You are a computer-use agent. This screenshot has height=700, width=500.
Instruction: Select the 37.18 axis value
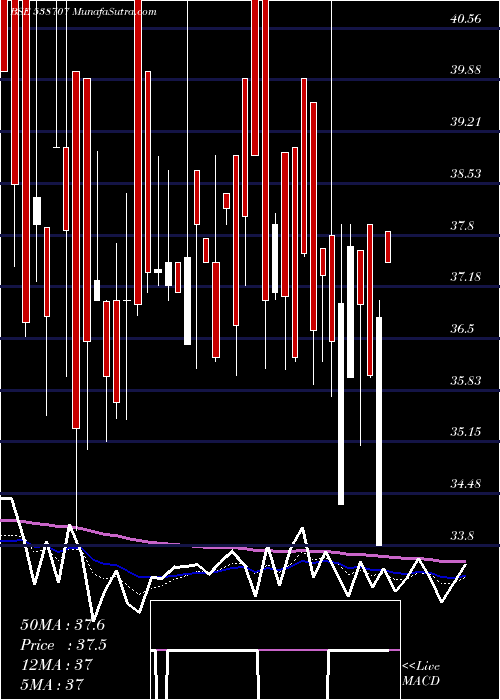466,277
